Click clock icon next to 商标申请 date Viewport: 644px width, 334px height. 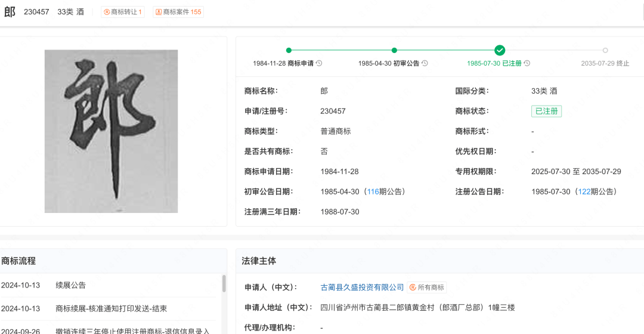tap(319, 63)
